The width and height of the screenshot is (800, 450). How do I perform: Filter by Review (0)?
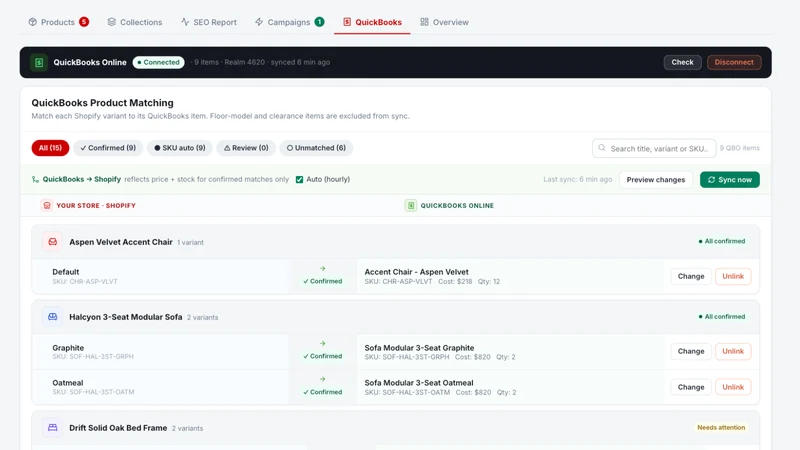[x=246, y=148]
